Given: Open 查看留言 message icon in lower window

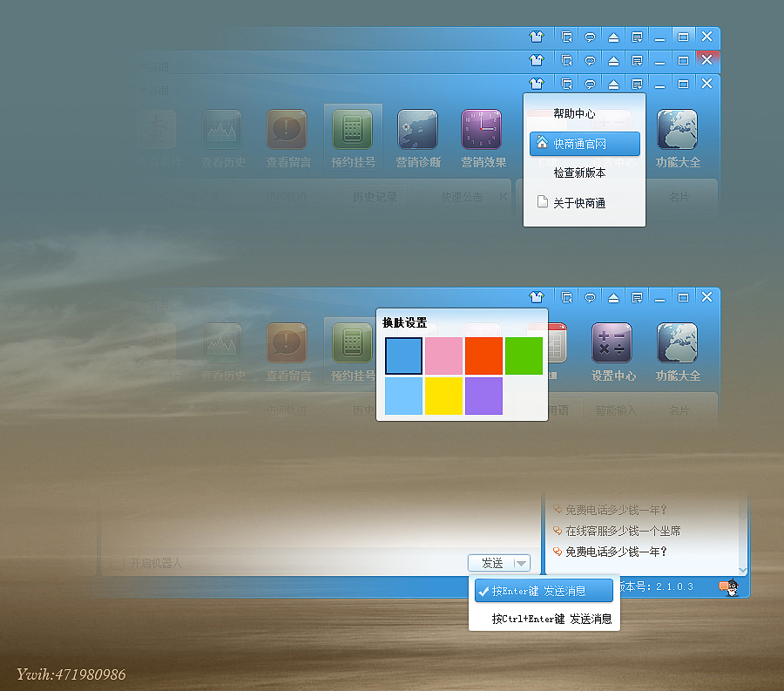Looking at the screenshot, I should (x=287, y=343).
